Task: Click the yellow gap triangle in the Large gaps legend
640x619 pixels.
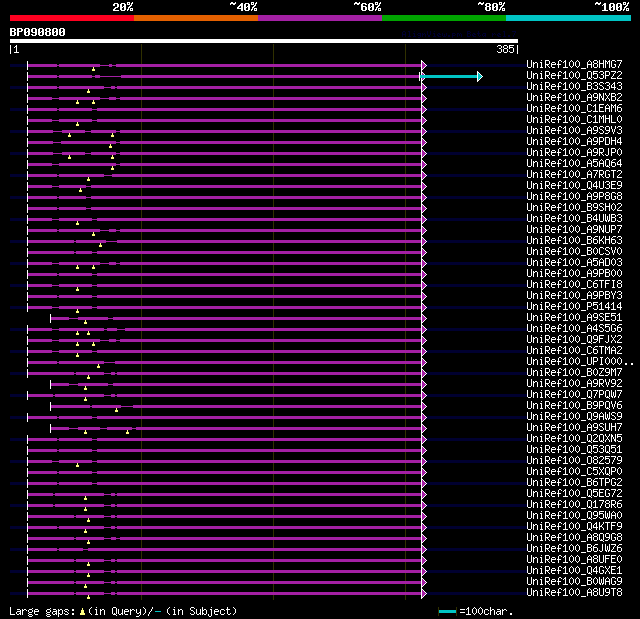Action: click(82, 611)
